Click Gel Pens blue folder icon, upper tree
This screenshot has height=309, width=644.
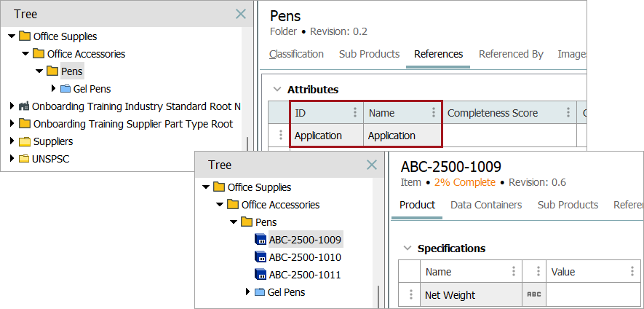[x=65, y=88]
